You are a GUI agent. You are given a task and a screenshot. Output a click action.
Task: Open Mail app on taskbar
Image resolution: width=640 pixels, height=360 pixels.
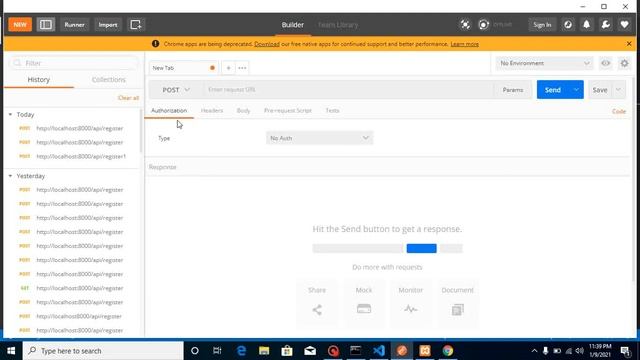click(x=310, y=351)
